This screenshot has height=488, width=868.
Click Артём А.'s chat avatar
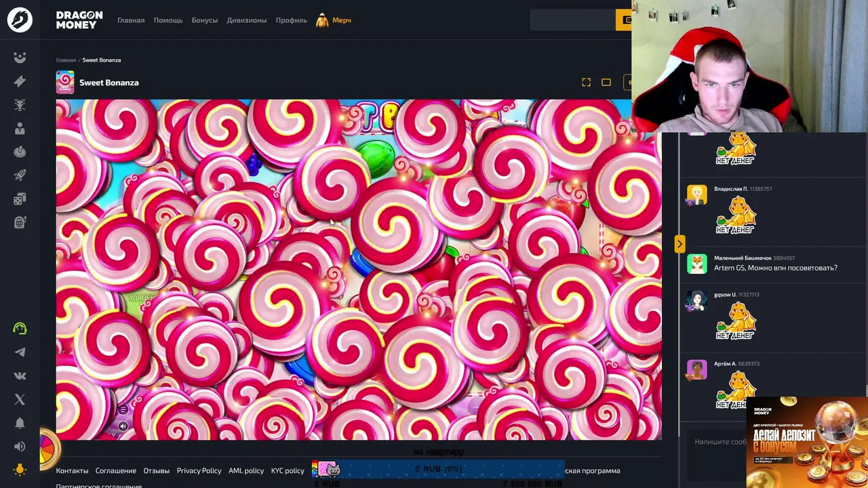tap(696, 370)
